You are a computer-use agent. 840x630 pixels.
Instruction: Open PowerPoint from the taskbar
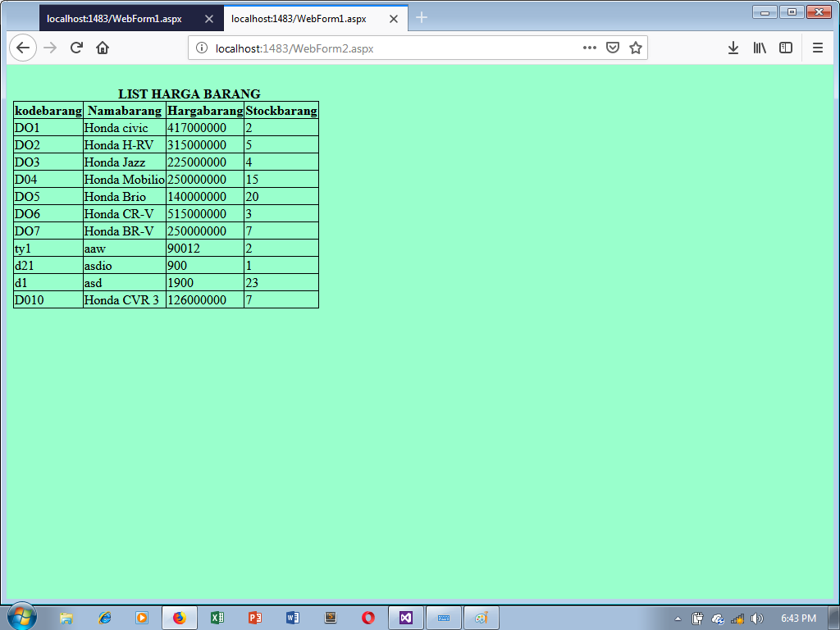tap(254, 618)
